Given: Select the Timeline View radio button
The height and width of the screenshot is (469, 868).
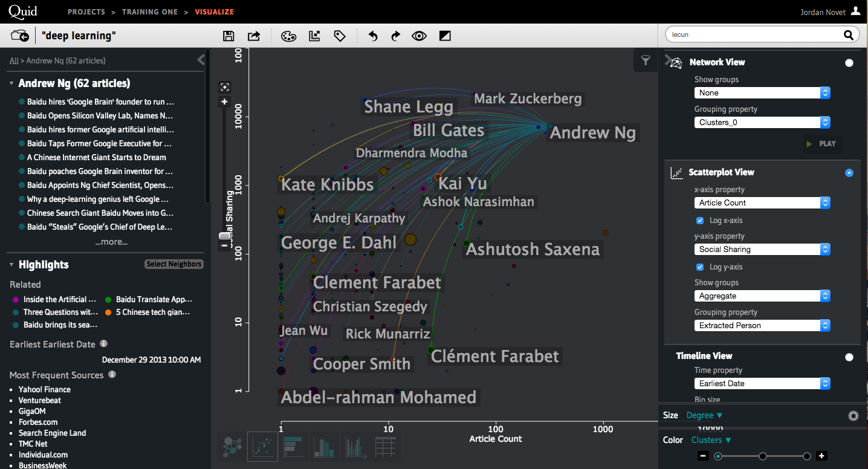Looking at the screenshot, I should point(849,357).
